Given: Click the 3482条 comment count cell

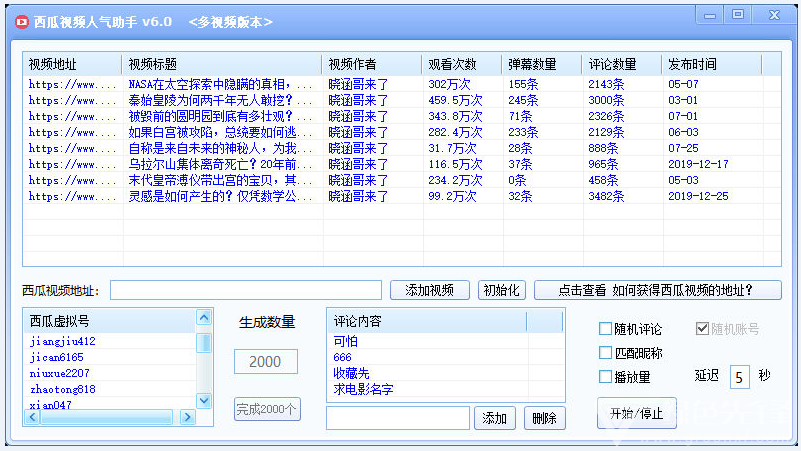Looking at the screenshot, I should [x=606, y=196].
